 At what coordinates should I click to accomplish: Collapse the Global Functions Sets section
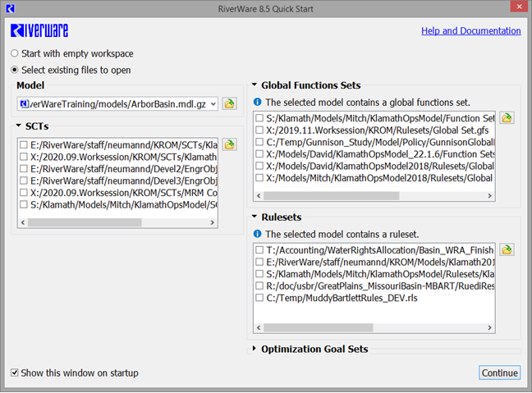[254, 85]
